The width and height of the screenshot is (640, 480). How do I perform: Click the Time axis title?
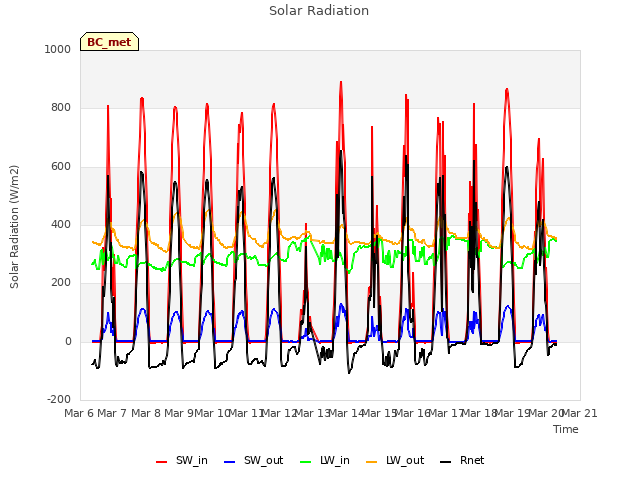coord(566,429)
